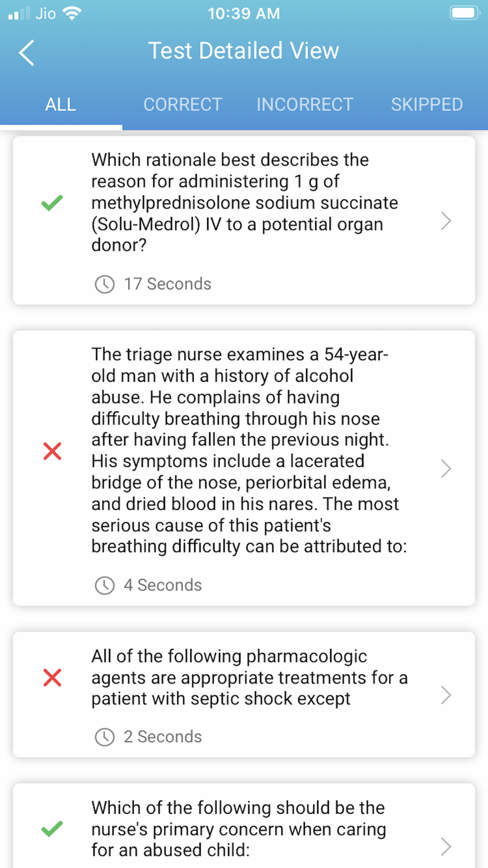Open the 54-year-old man triage question text

pyautogui.click(x=249, y=450)
